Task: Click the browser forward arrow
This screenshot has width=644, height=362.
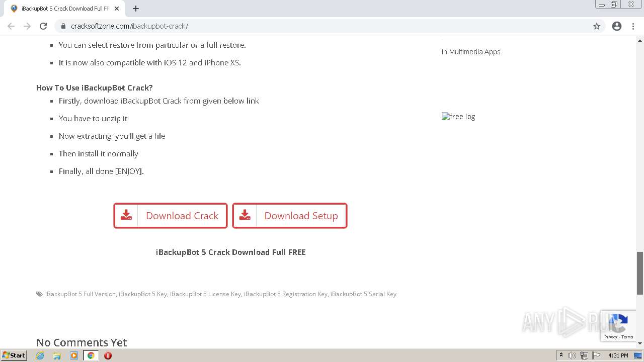Action: (x=27, y=26)
